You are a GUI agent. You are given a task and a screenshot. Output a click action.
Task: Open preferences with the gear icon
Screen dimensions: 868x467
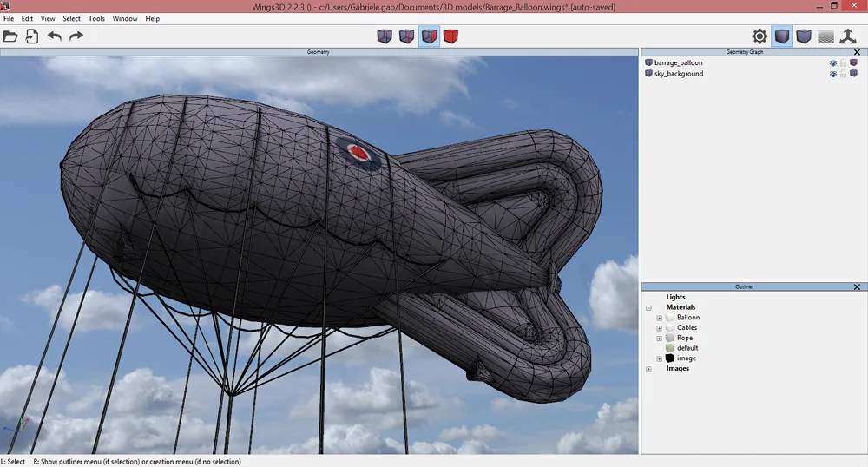(x=759, y=36)
